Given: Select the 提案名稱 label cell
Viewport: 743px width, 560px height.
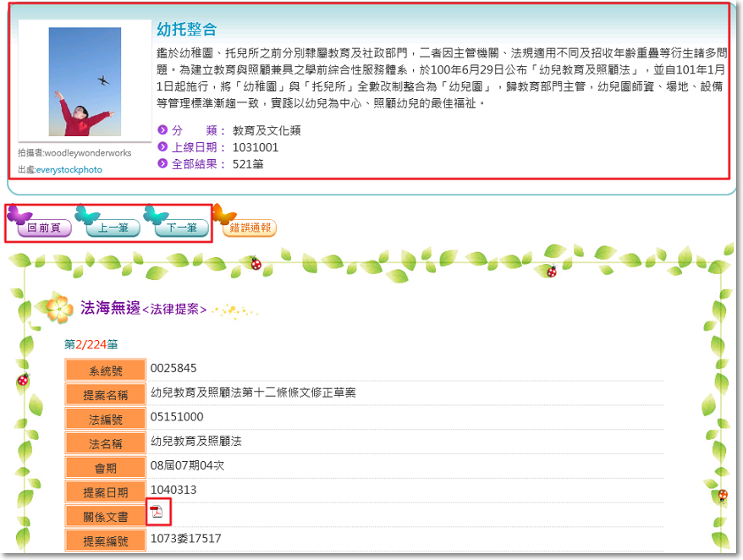Looking at the screenshot, I should (x=106, y=395).
